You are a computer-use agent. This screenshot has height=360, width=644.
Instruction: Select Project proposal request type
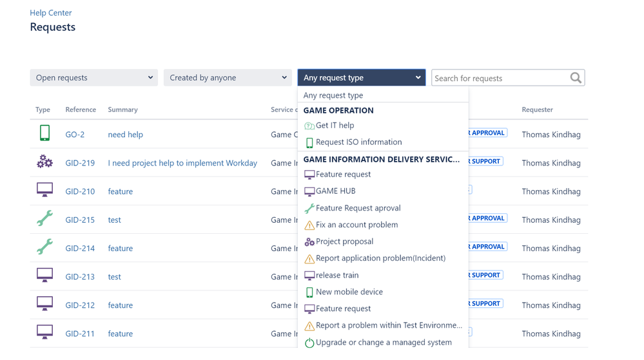click(383, 242)
